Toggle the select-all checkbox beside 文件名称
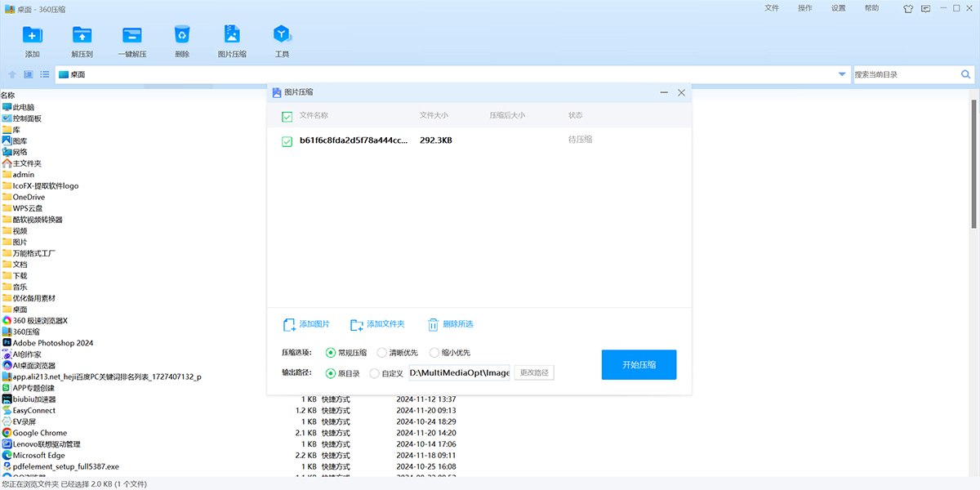 pos(287,116)
